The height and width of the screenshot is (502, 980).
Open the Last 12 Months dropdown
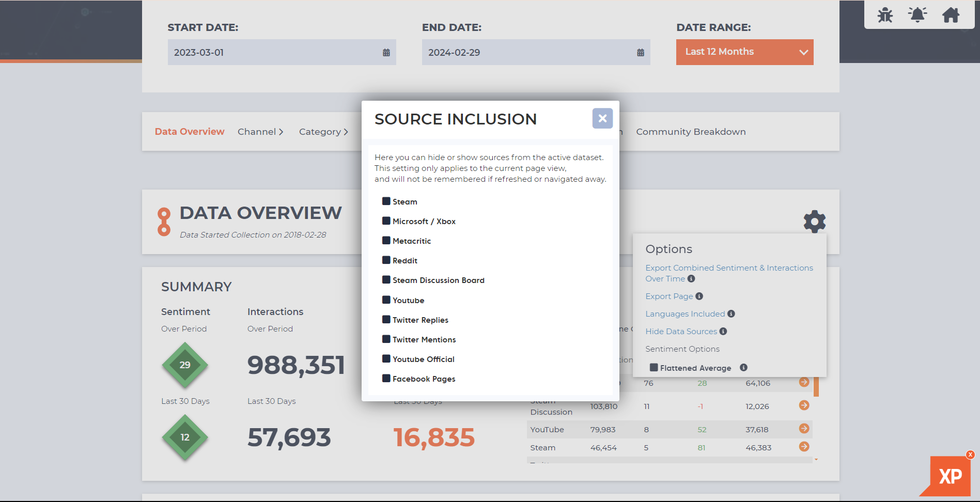pos(744,52)
